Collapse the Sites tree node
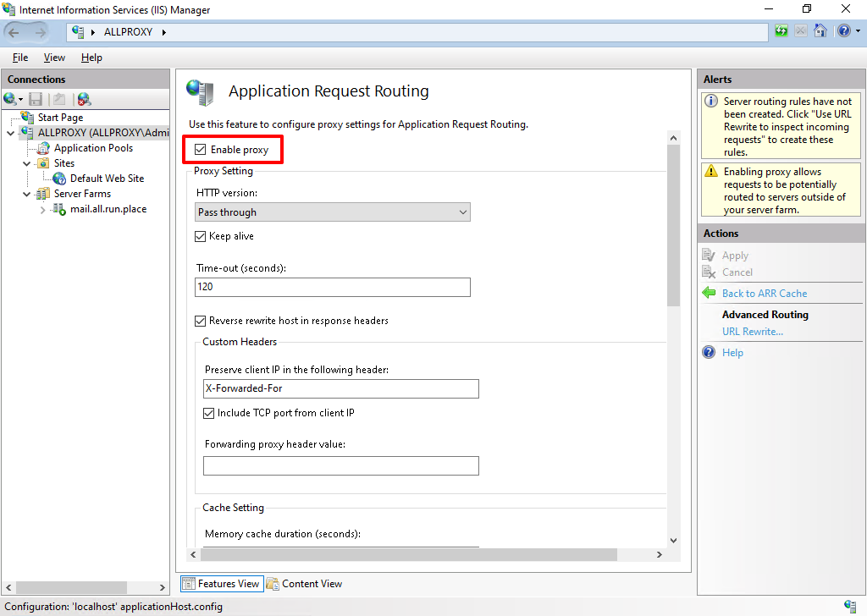867x616 pixels. click(x=26, y=163)
